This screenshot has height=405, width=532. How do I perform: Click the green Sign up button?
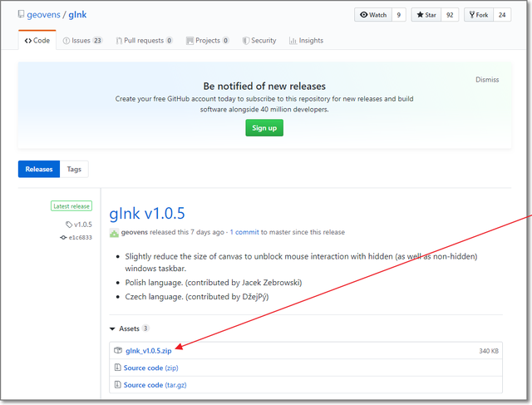pos(264,128)
